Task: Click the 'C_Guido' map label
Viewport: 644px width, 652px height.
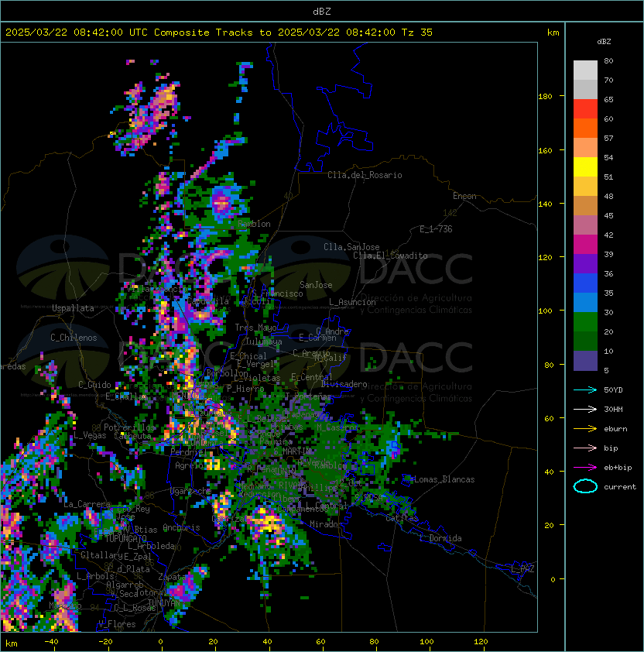Action: (x=94, y=385)
